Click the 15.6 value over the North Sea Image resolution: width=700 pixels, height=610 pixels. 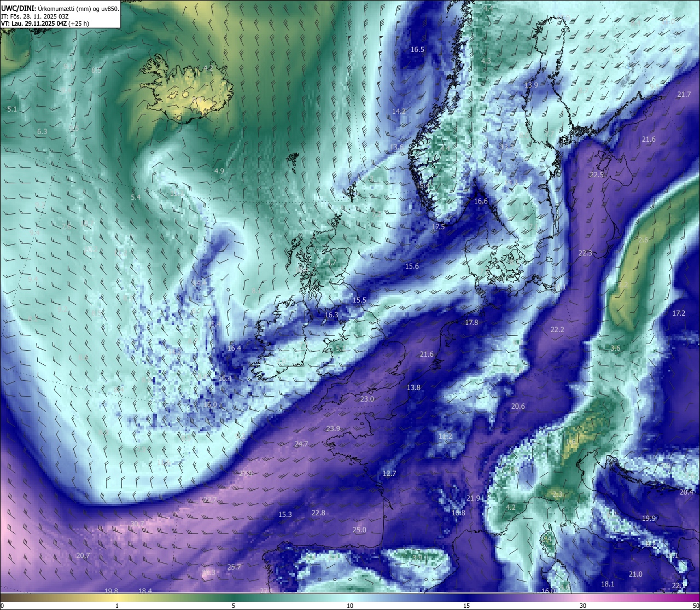point(412,266)
